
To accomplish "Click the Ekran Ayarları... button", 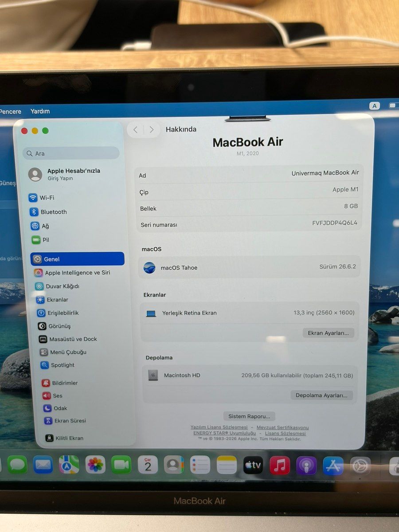I will [329, 333].
